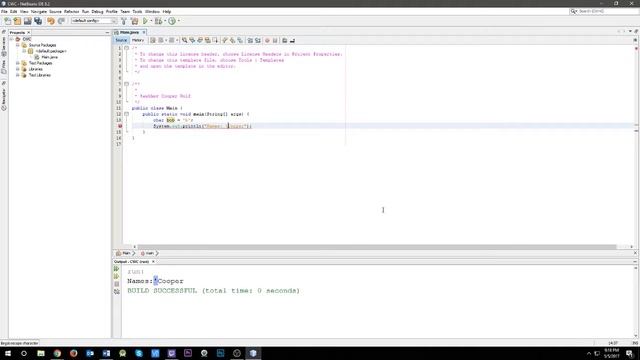The image size is (640, 360).
Task: Click the Build Project hammer icon
Action: (124, 21)
